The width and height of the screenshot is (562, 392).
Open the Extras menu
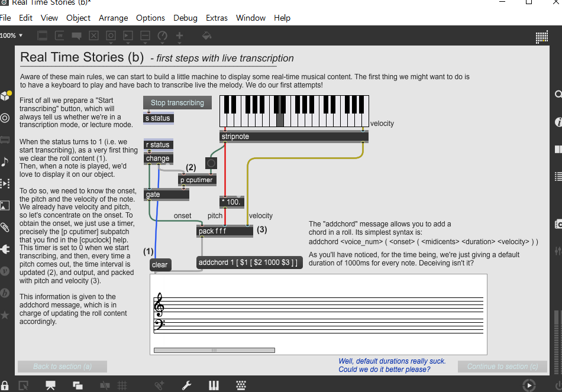[x=217, y=18]
